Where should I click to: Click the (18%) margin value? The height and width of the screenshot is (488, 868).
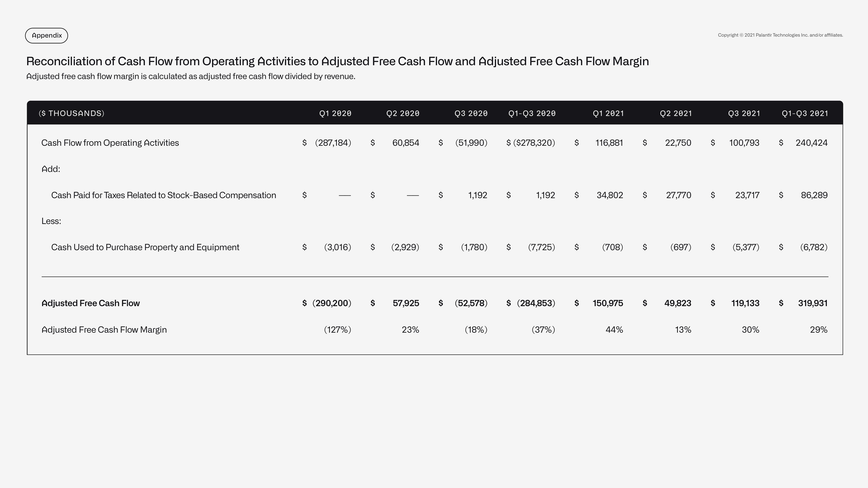(x=476, y=330)
